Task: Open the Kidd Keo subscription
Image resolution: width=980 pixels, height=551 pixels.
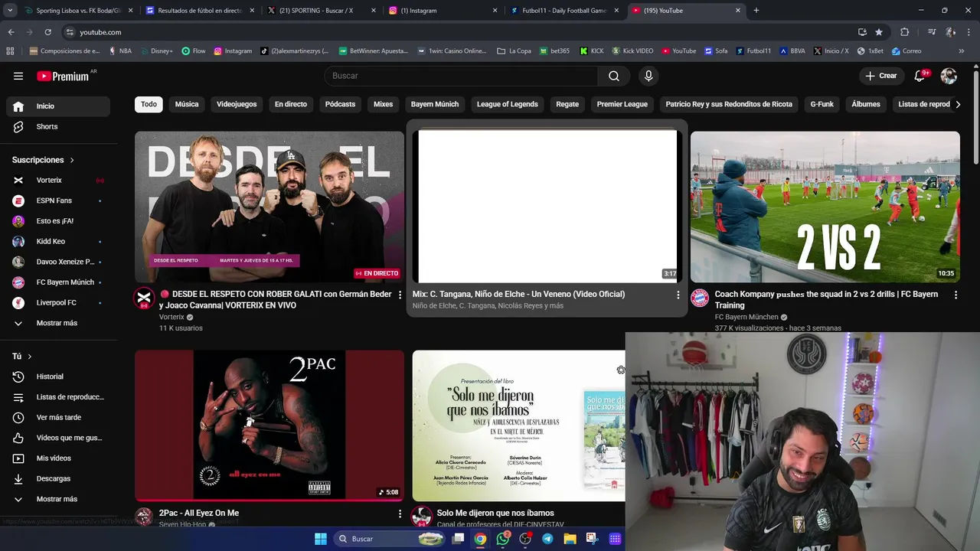Action: pos(58,241)
